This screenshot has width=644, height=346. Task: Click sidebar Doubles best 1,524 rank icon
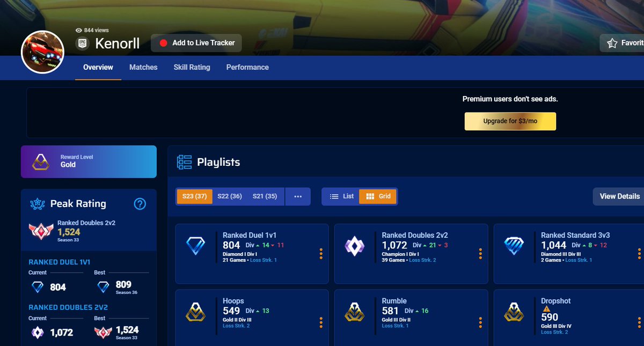(x=103, y=333)
